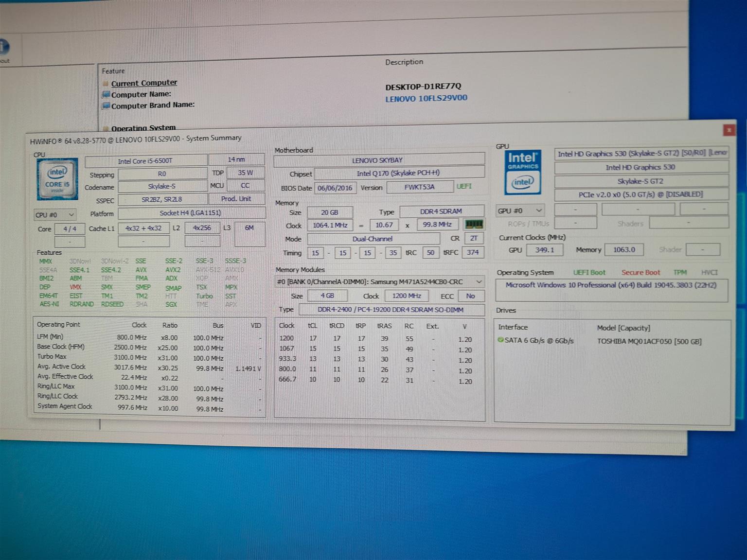
Task: Open the GPU #0 selector dropdown
Action: click(x=519, y=210)
